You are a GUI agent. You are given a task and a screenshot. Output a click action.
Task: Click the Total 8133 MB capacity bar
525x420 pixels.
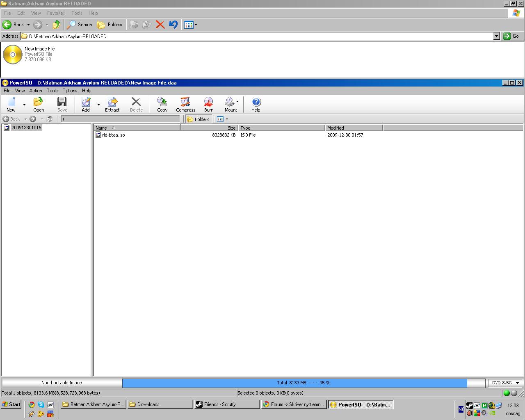pyautogui.click(x=304, y=383)
